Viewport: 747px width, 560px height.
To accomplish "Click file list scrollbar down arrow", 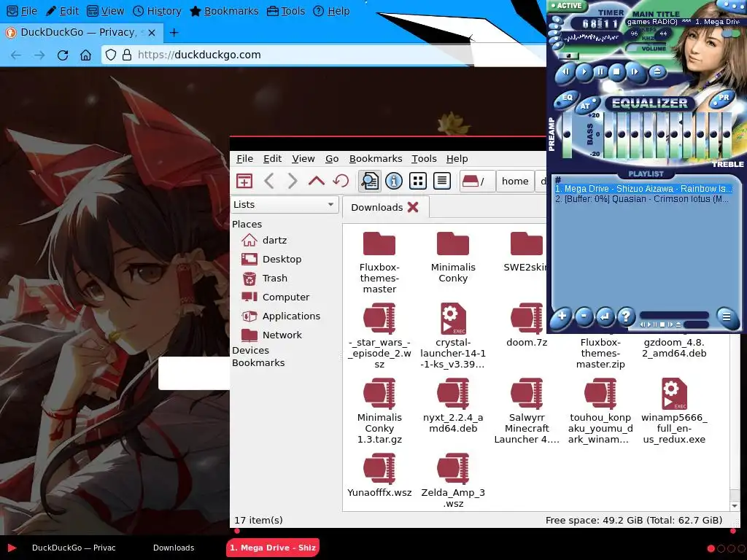I will click(735, 506).
